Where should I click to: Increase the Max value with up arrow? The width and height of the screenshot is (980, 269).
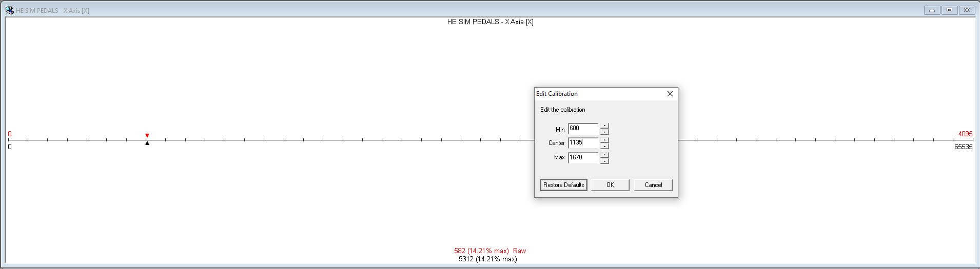click(x=604, y=155)
